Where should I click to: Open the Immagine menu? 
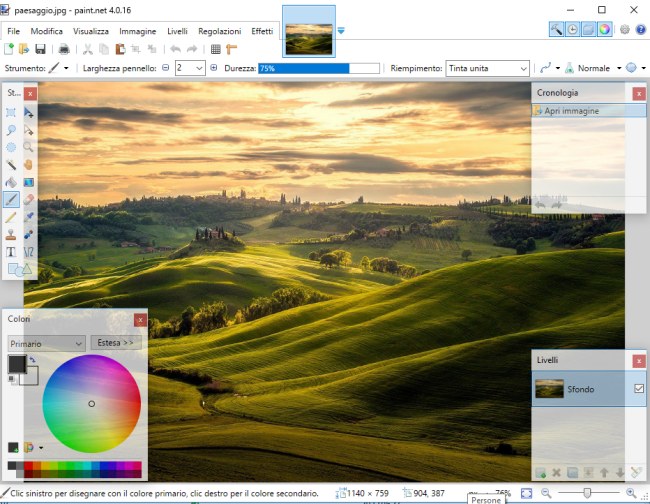[x=138, y=32]
